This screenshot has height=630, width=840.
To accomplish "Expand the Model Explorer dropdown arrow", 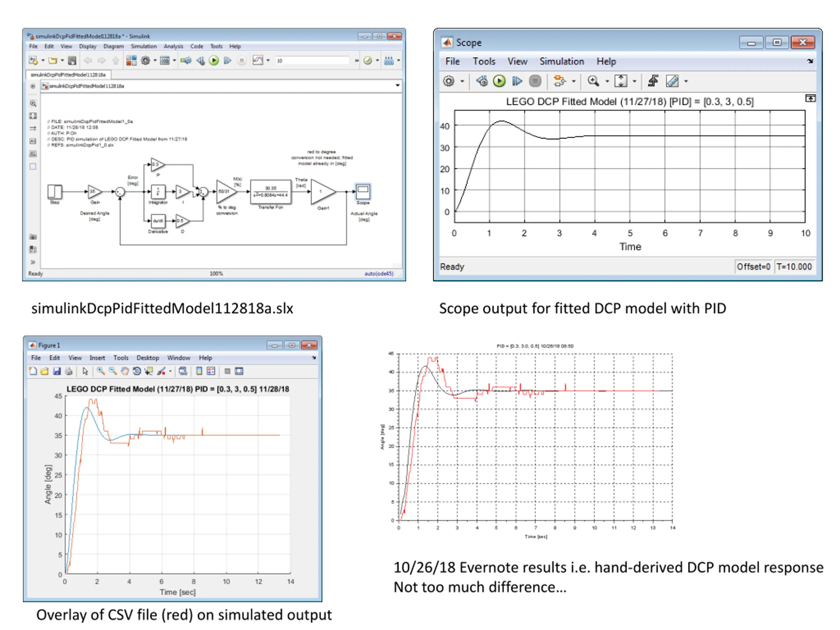I will (x=174, y=60).
